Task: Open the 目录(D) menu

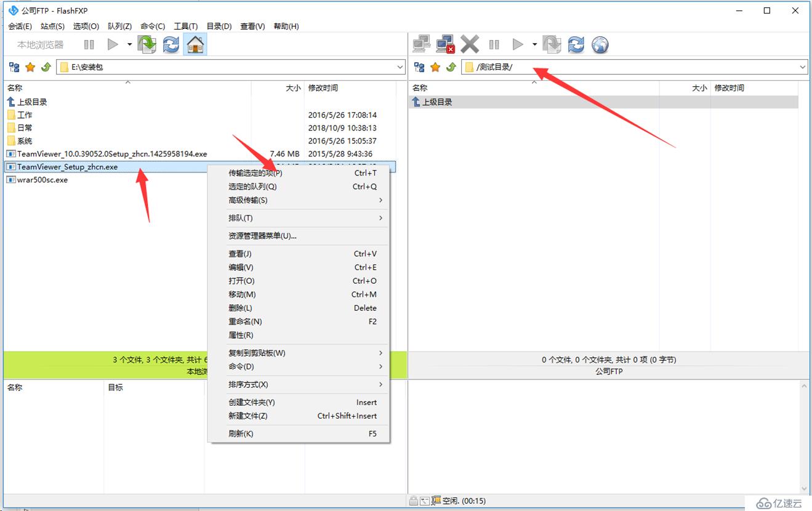Action: pos(219,26)
